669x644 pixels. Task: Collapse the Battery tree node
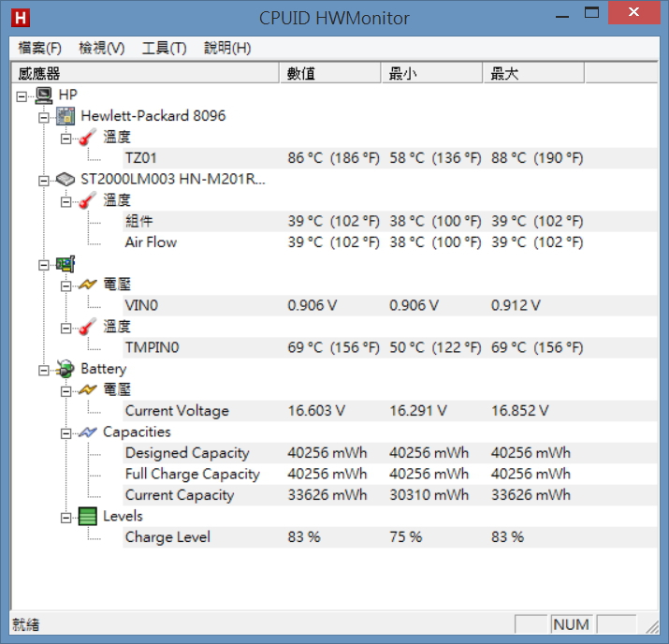click(x=44, y=370)
